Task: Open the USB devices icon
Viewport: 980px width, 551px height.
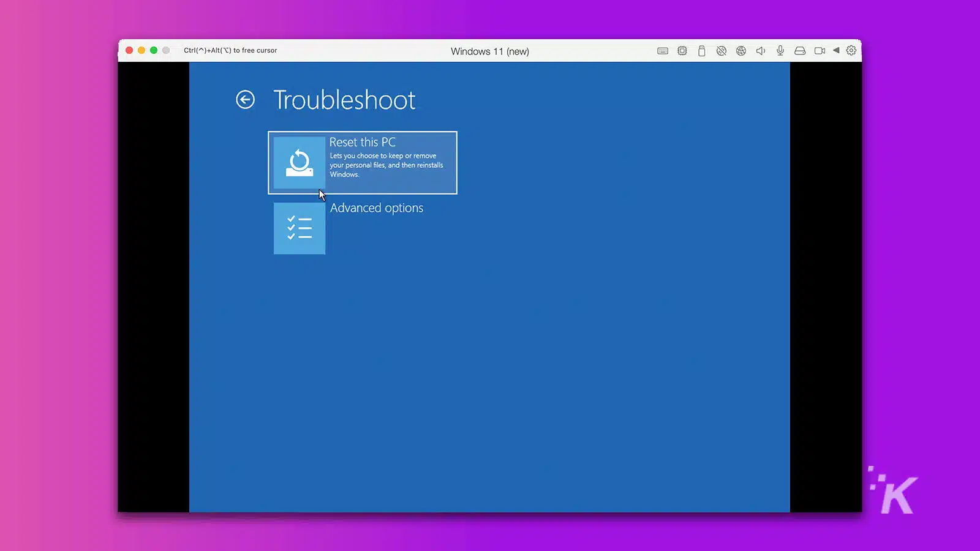Action: click(702, 51)
